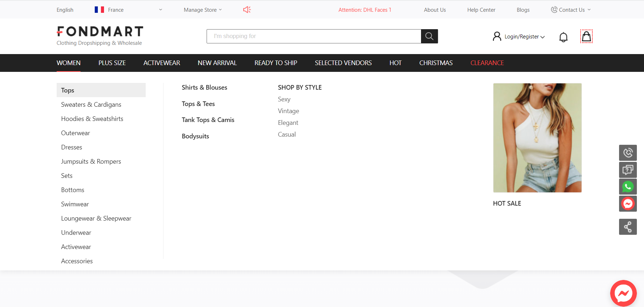Click the red announcement speaker icon
Viewport: 644px width, 307px height.
click(x=247, y=10)
